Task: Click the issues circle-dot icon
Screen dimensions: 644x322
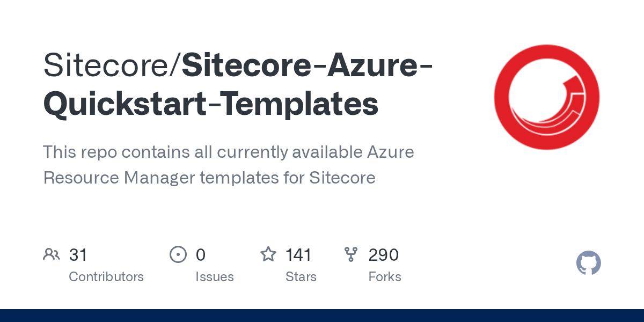Action: pos(178,254)
